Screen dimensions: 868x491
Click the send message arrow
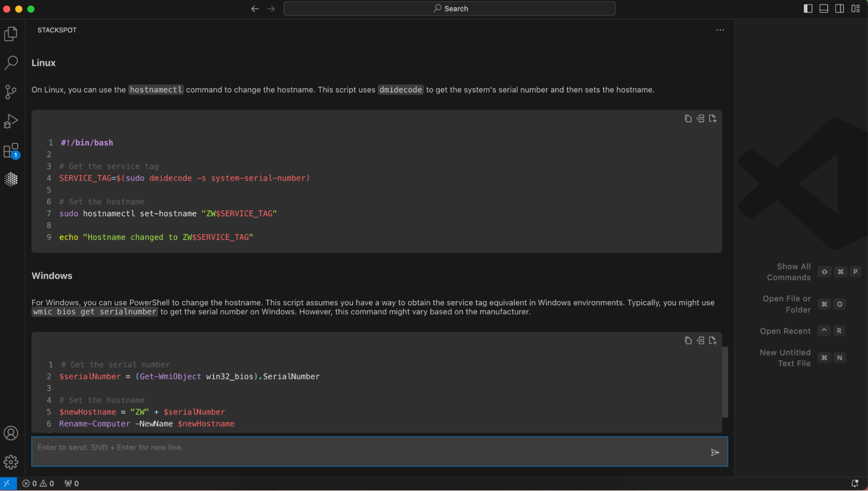[x=715, y=452]
